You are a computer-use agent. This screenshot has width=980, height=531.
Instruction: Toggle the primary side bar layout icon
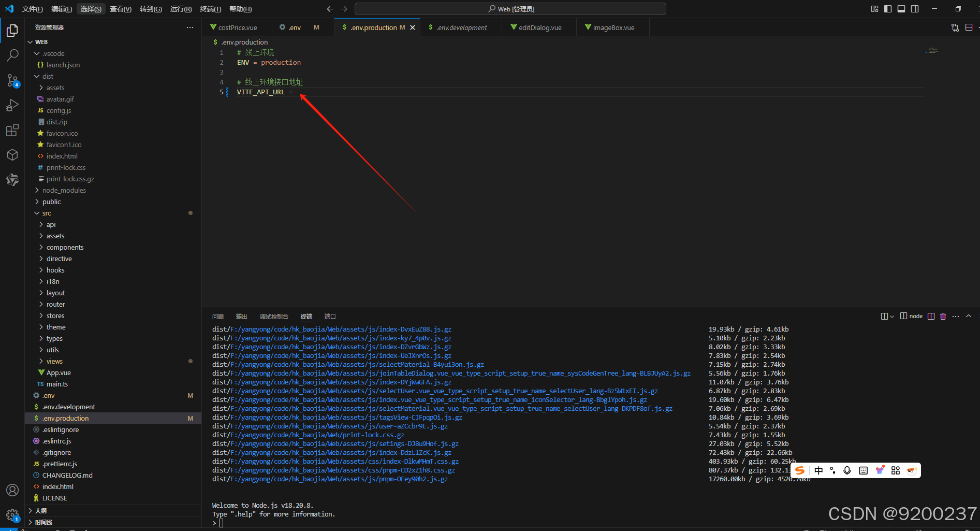(x=888, y=9)
